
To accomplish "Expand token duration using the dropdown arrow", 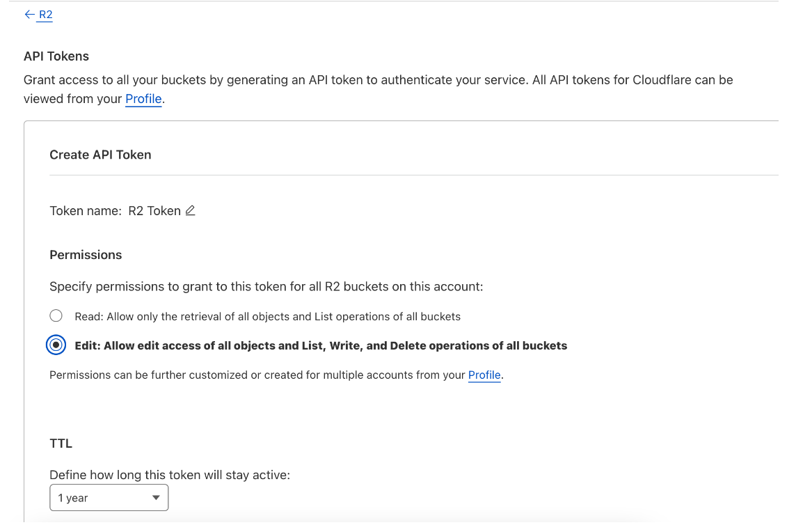I will point(157,497).
